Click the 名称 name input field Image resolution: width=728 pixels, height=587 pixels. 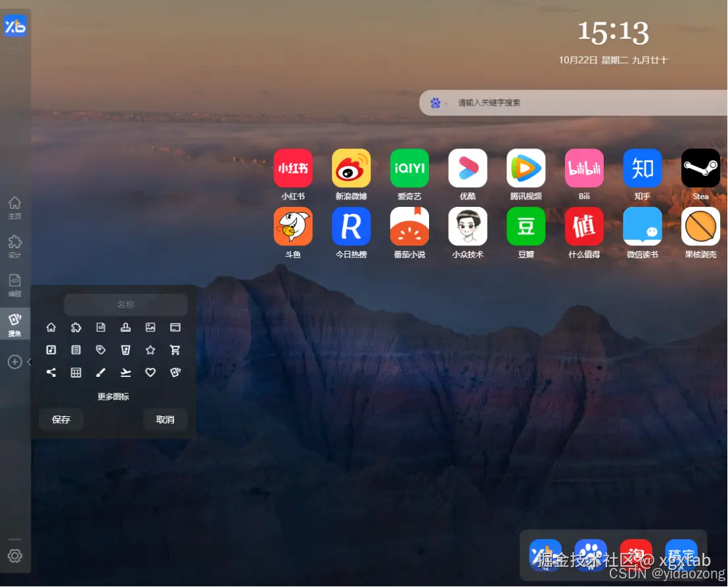[x=125, y=305]
